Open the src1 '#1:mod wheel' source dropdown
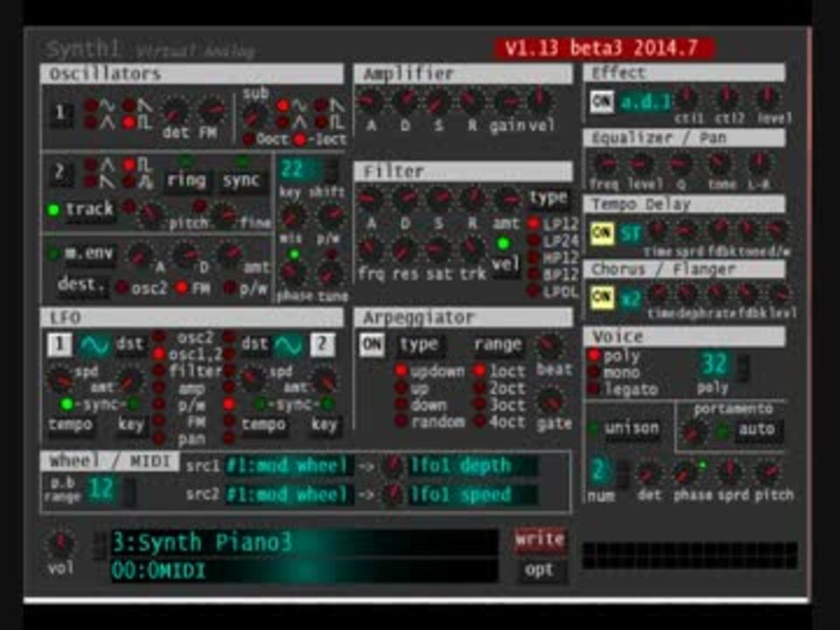Viewport: 840px width, 630px height. (x=288, y=465)
